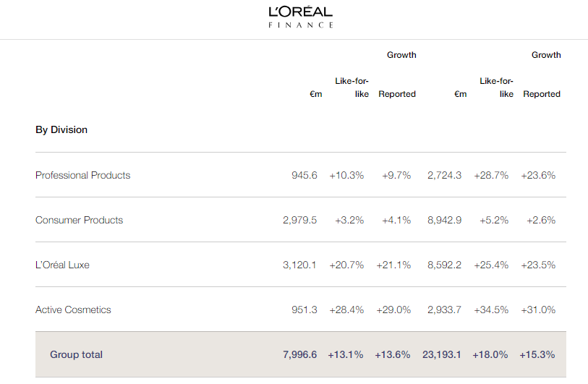Click the L'Oréal Finance logo
The image size is (588, 384).
pos(300,17)
